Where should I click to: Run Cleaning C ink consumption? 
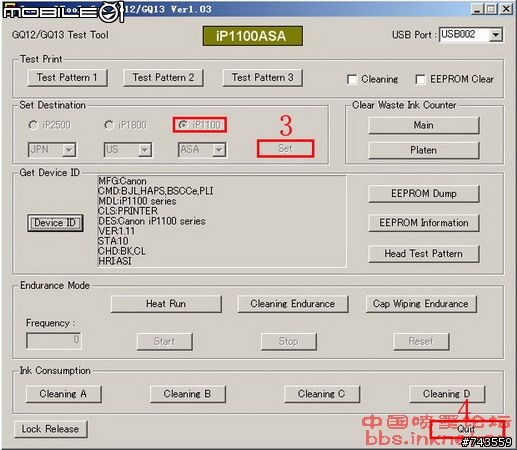click(x=322, y=394)
